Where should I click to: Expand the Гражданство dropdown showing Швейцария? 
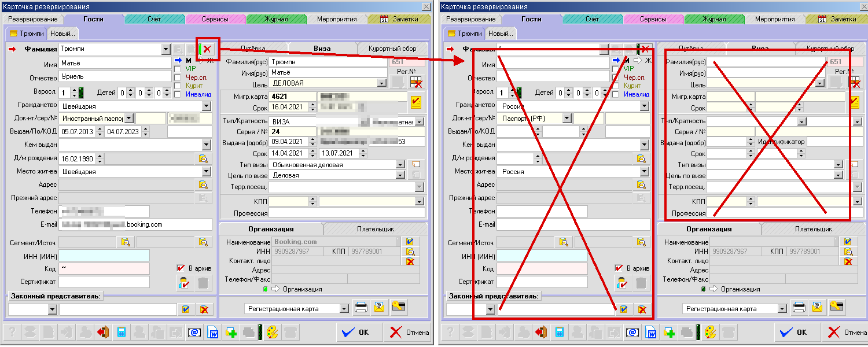[x=207, y=106]
